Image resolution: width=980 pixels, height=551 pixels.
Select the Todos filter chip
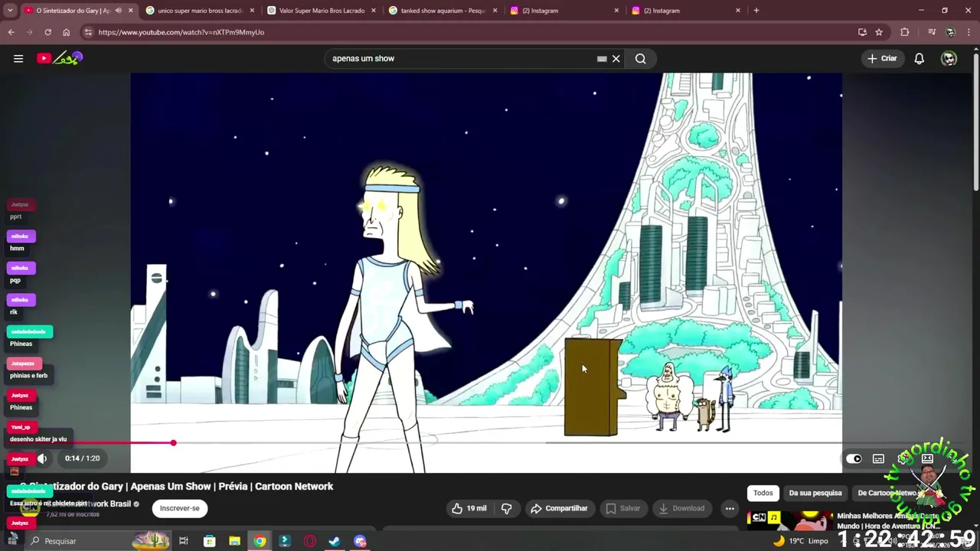(763, 493)
